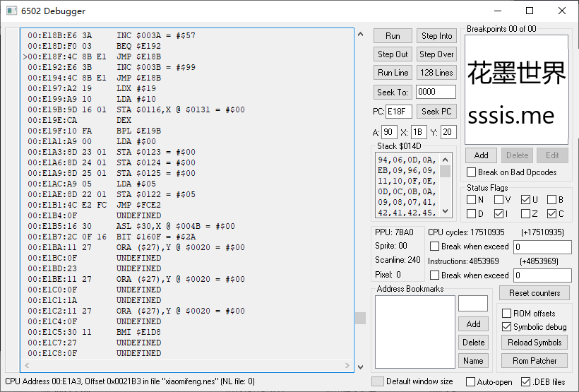This screenshot has height=392, width=579.
Task: Click Reload Symbols button
Action: 535,343
